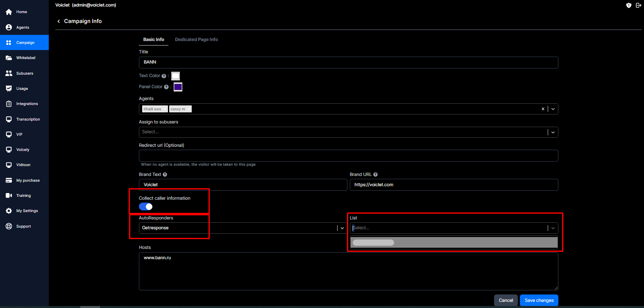The width and height of the screenshot is (644, 308).
Task: Click the Brand URL input field
Action: click(x=454, y=185)
